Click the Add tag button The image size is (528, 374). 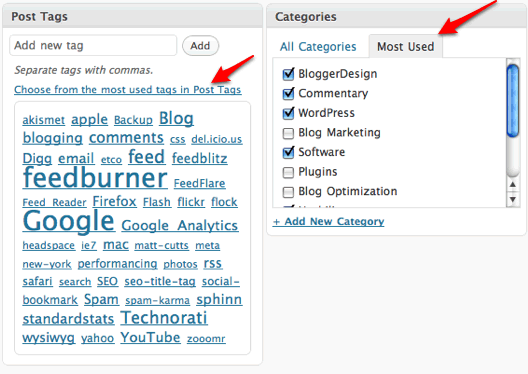pyautogui.click(x=200, y=45)
